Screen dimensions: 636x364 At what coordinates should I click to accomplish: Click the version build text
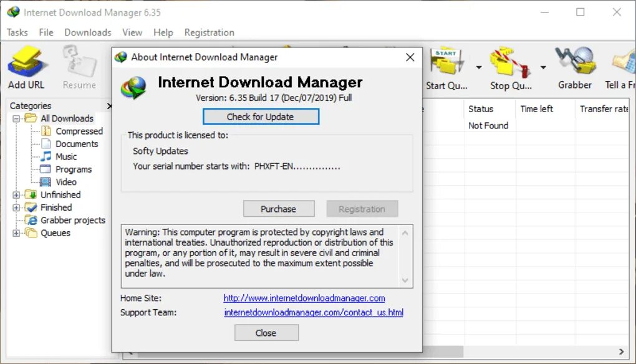[274, 98]
